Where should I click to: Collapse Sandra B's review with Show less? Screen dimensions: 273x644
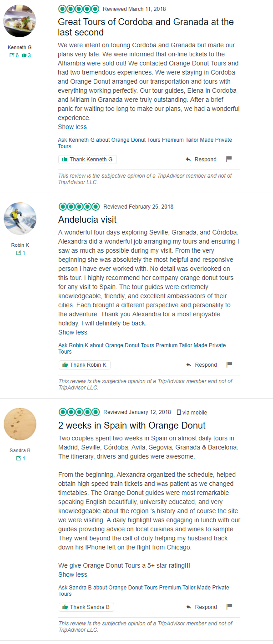coord(72,574)
